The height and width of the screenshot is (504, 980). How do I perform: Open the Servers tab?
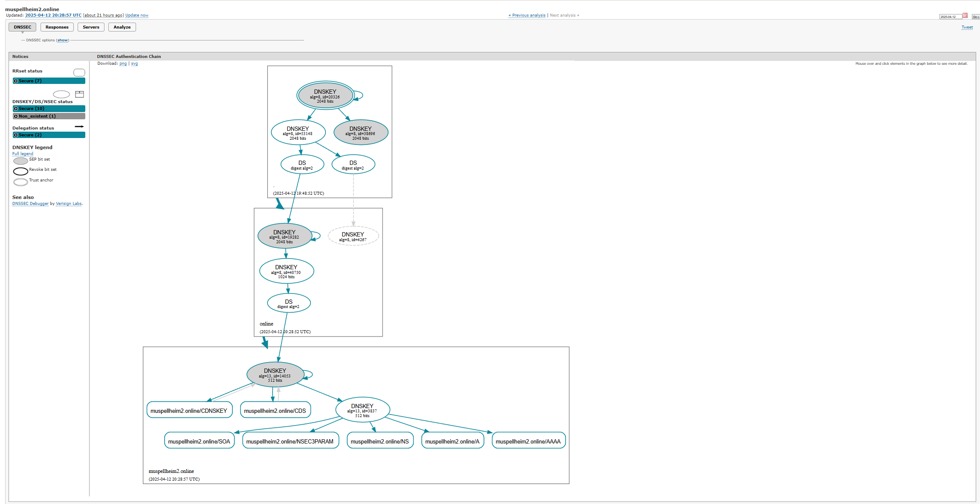click(x=91, y=27)
